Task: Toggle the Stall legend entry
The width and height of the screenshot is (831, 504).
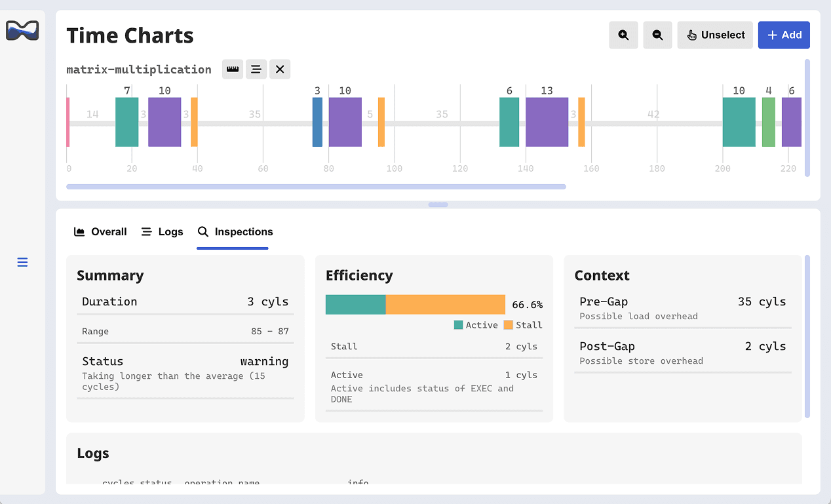Action: coord(522,325)
